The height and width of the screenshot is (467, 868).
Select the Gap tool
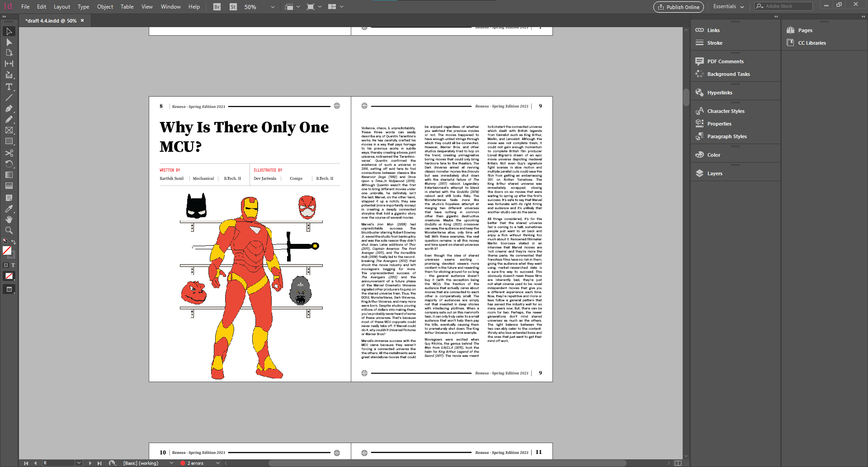(9, 64)
